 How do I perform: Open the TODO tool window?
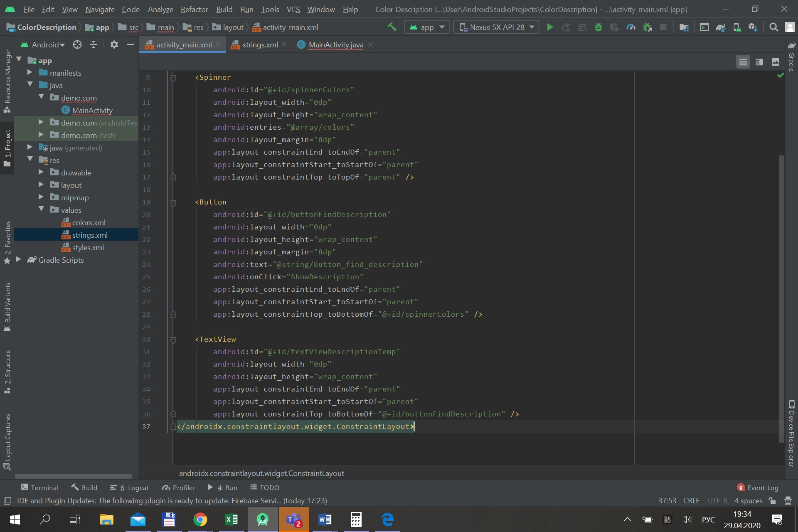pos(264,488)
